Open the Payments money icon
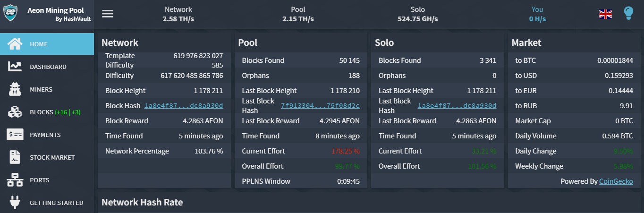Image resolution: width=644 pixels, height=213 pixels. pyautogui.click(x=15, y=135)
